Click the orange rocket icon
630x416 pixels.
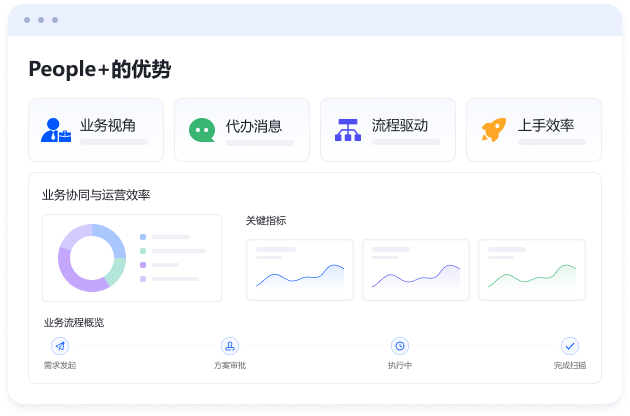(494, 129)
